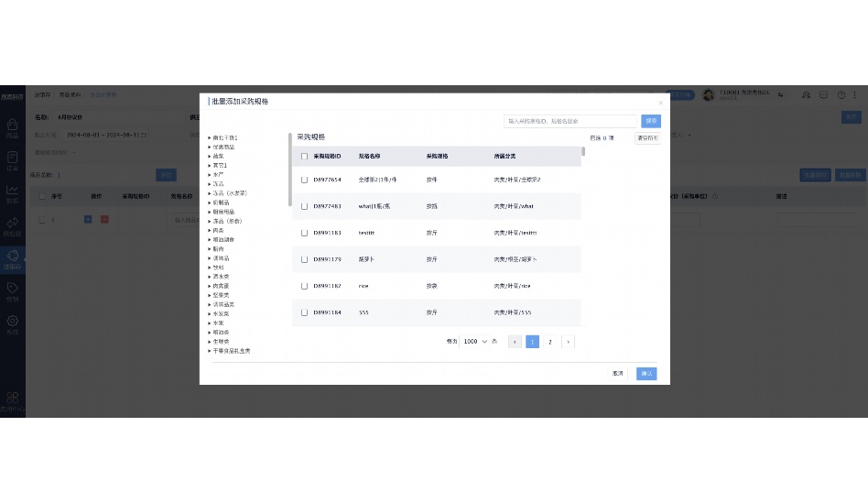Click the 商品 shopping bag icon in sidebar
This screenshot has width=868, height=503.
click(12, 126)
